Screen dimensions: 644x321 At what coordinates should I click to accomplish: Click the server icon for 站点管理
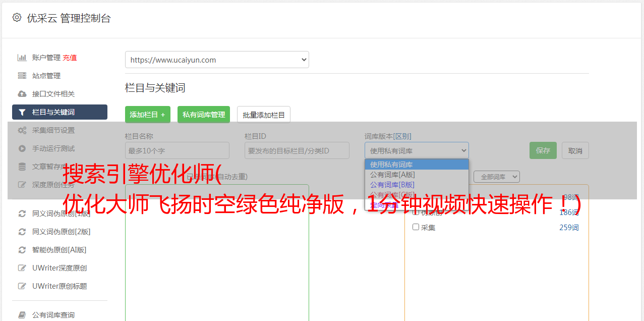[x=22, y=76]
